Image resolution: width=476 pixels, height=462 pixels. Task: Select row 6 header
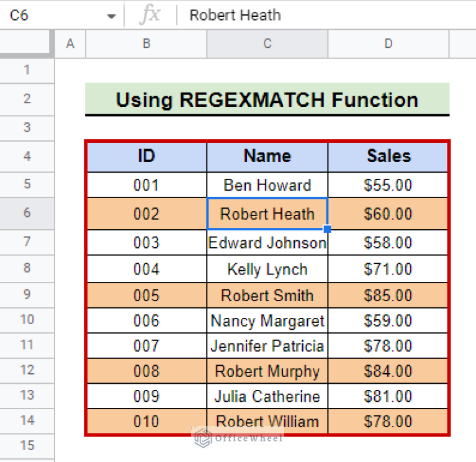coord(27,213)
